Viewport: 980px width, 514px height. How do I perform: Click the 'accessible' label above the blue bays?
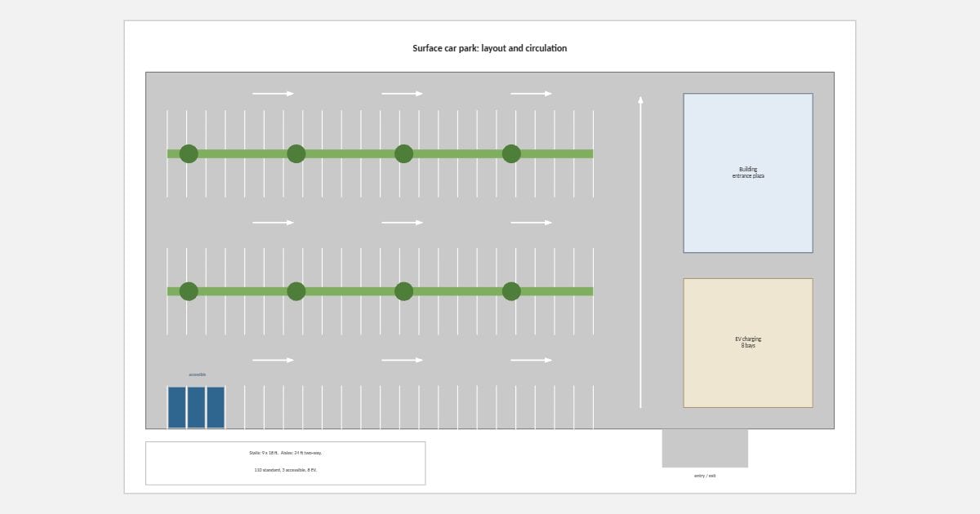[x=197, y=374]
